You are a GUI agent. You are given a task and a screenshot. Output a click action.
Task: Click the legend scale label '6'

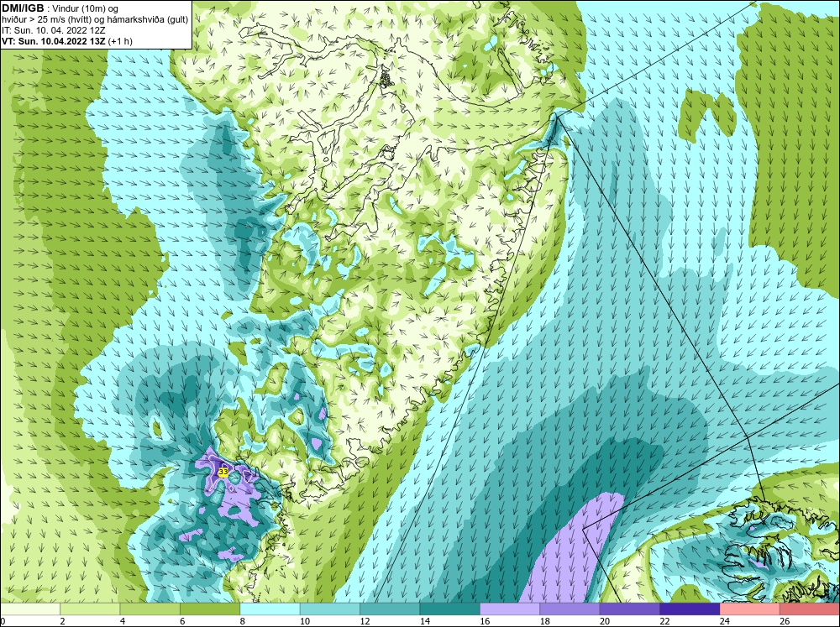[182, 621]
